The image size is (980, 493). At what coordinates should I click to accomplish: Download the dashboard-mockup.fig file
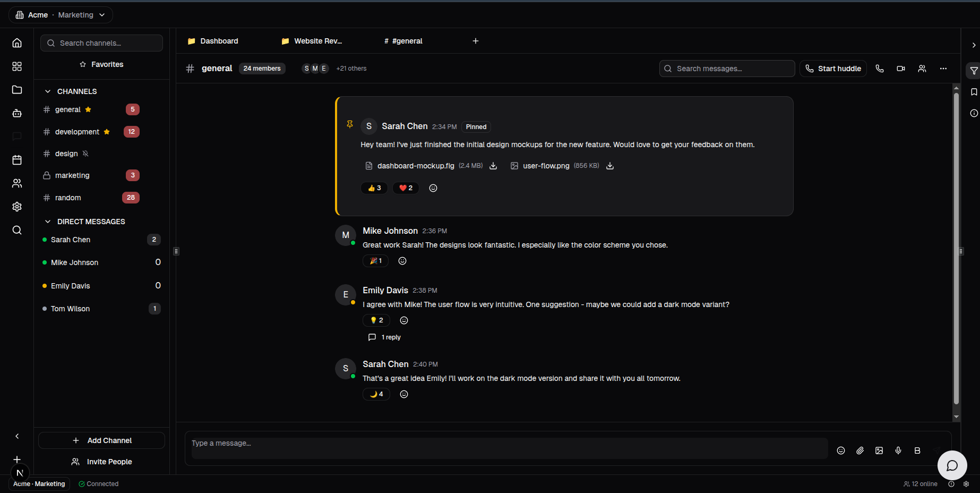[x=493, y=166]
